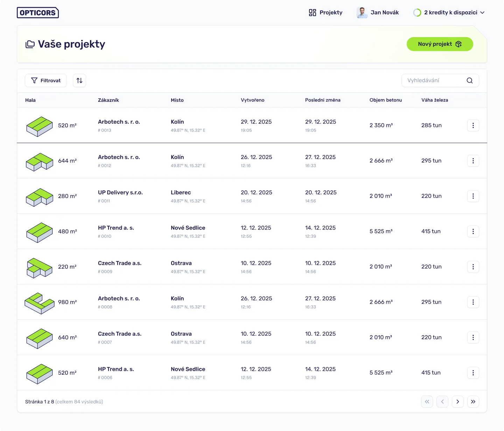
Task: Click the 'Stránka 1 z 8' pagination text
Action: click(x=40, y=402)
